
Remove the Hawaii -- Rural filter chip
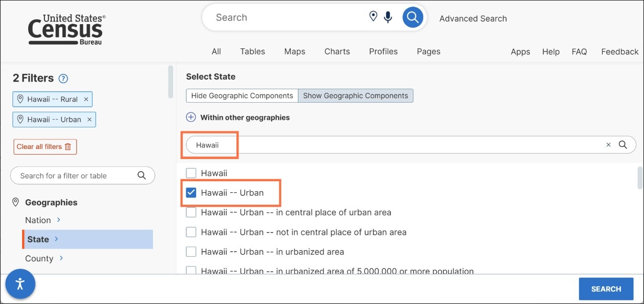click(x=86, y=99)
